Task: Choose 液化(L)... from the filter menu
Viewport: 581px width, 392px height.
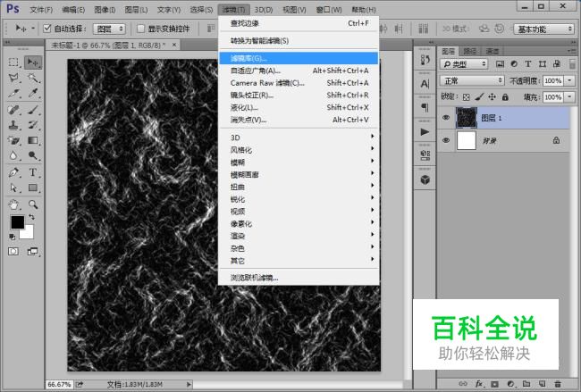Action: 299,107
